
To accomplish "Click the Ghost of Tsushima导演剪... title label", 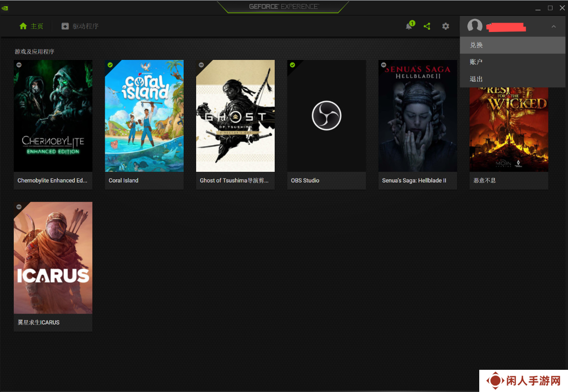I will 234,181.
